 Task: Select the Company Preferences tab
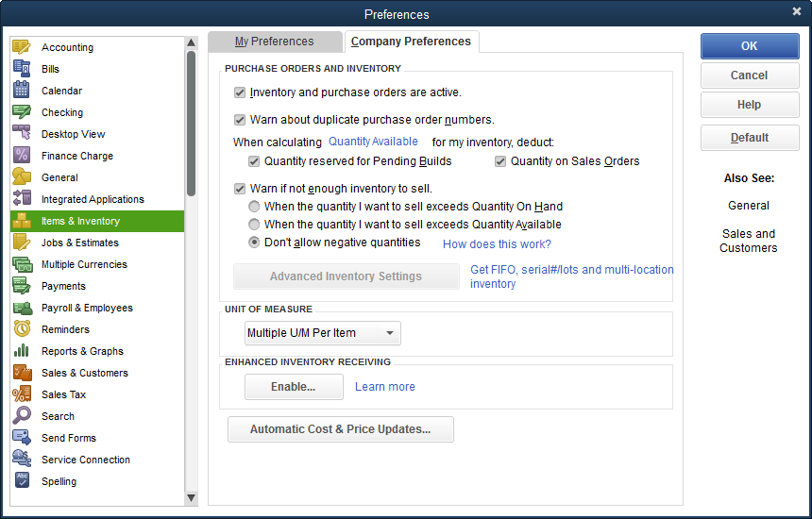tap(411, 42)
